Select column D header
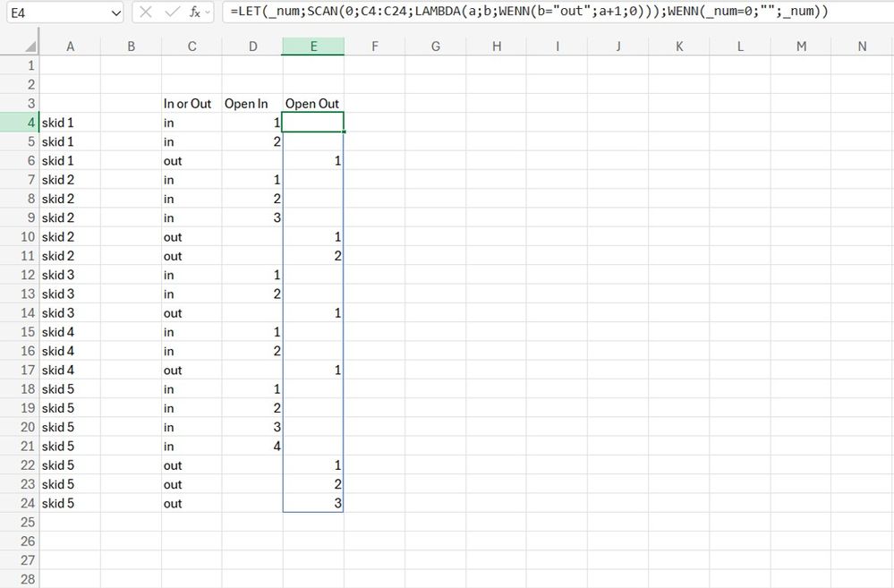 point(252,47)
